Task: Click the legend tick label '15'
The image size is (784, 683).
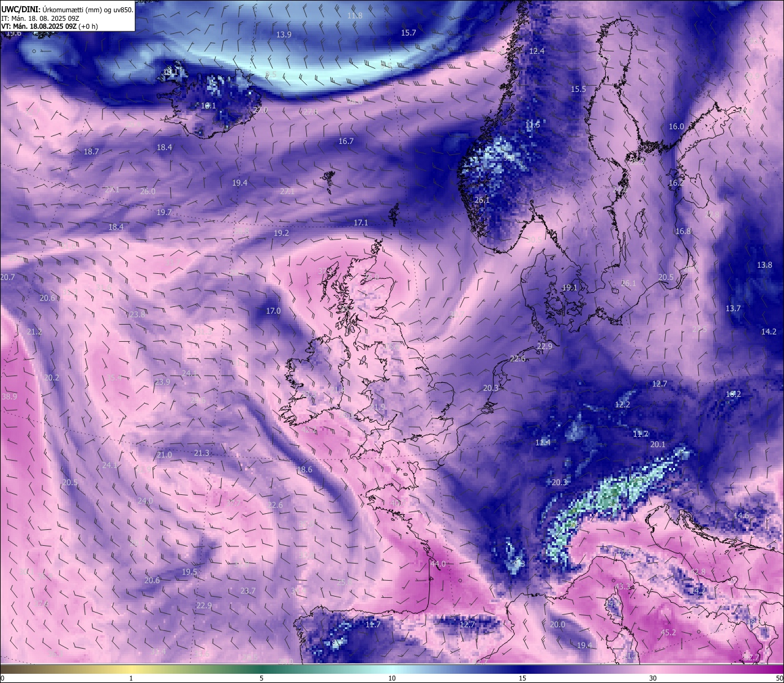Action: 522,678
